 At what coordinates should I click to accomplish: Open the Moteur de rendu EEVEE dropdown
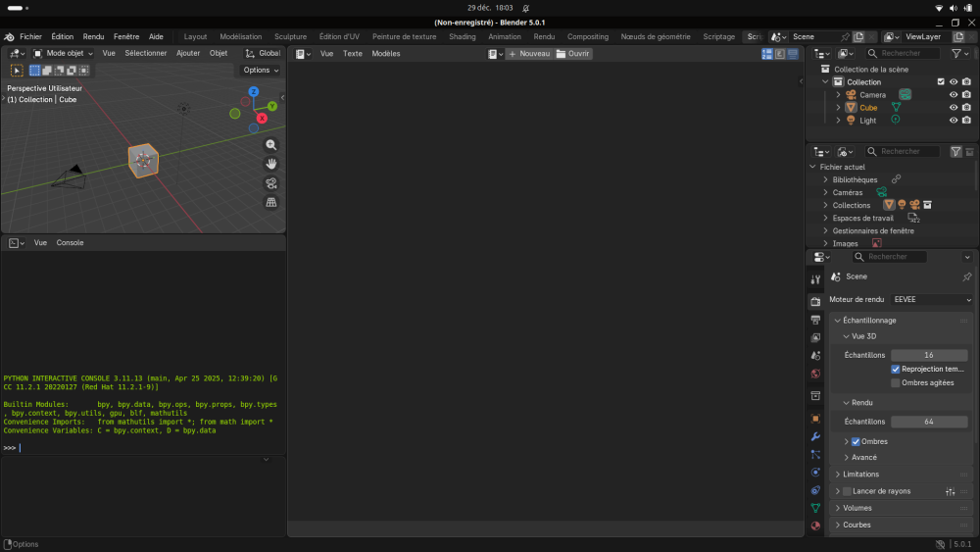(x=931, y=299)
